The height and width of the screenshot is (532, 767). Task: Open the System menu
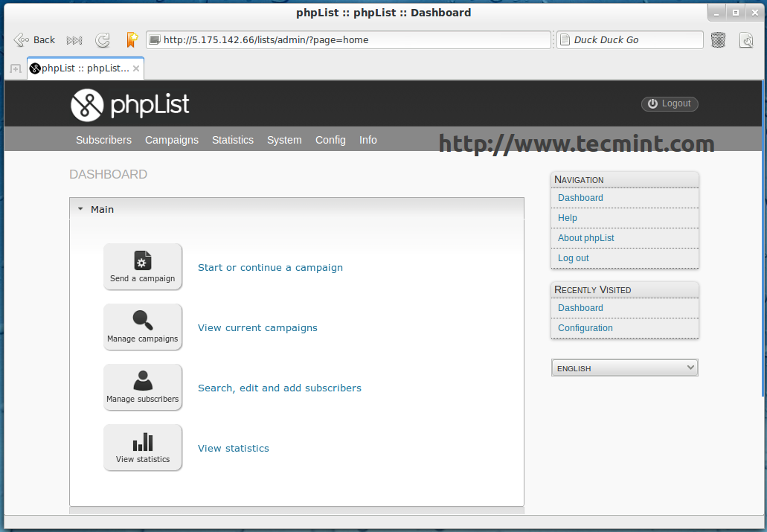(x=284, y=140)
